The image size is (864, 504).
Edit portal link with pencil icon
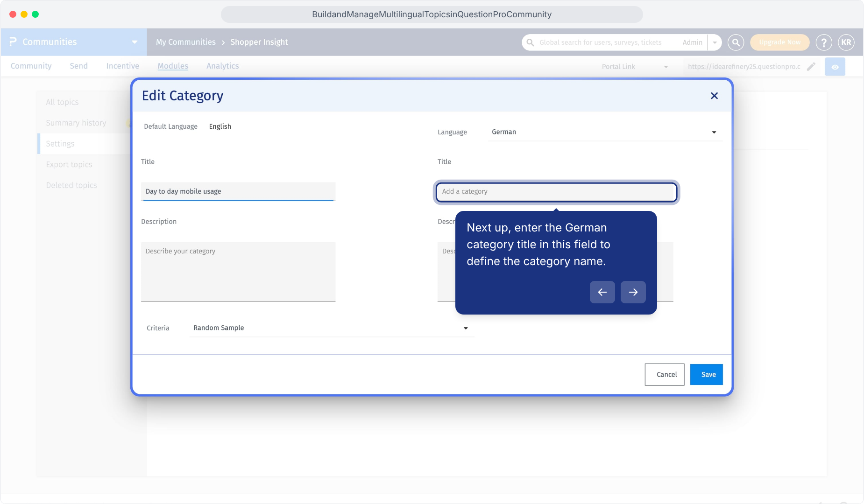[811, 67]
